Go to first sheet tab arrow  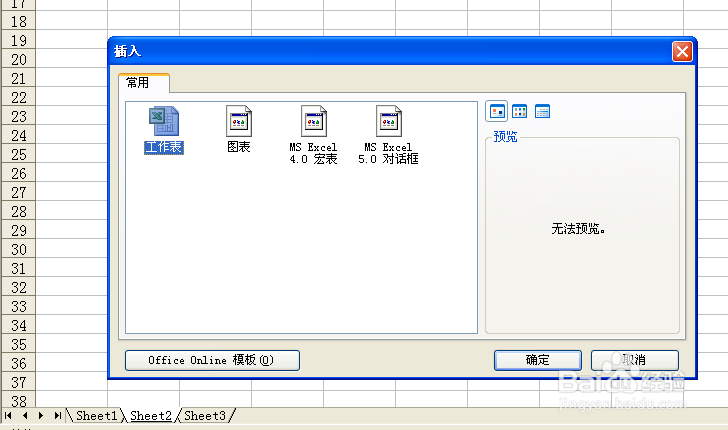point(8,416)
